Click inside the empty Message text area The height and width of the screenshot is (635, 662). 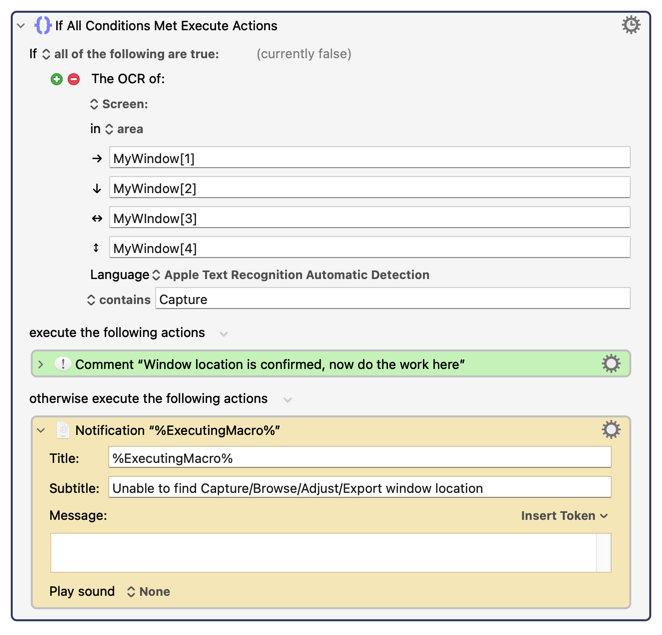pyautogui.click(x=323, y=553)
